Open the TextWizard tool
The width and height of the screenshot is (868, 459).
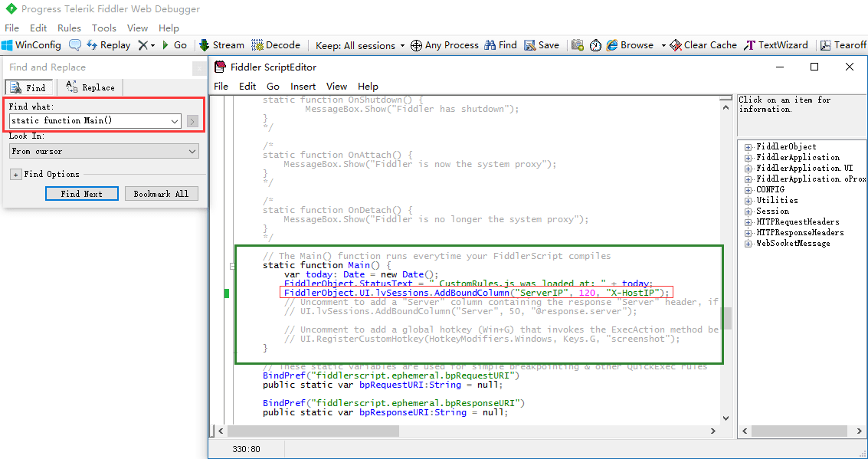click(x=776, y=45)
